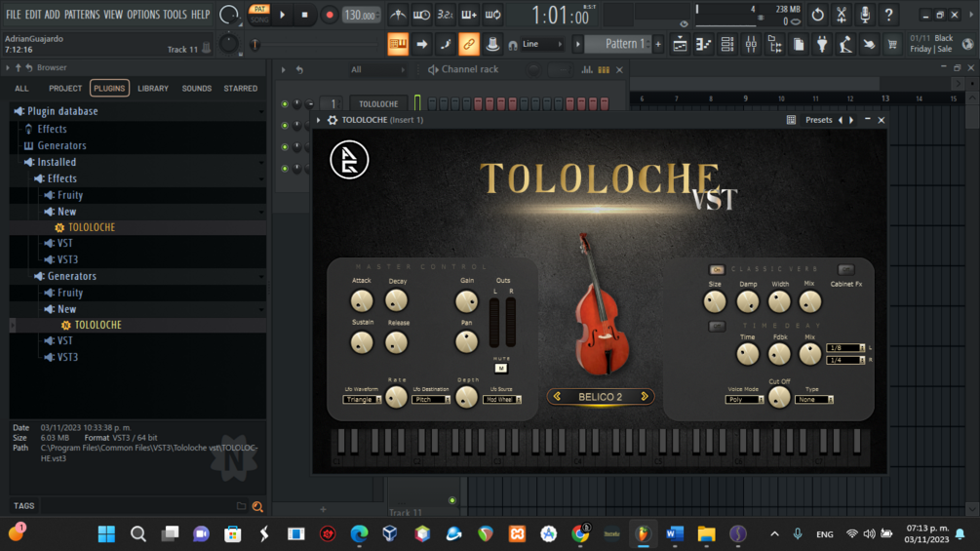The width and height of the screenshot is (980, 551).
Task: Click the loop recording icon
Action: (493, 15)
